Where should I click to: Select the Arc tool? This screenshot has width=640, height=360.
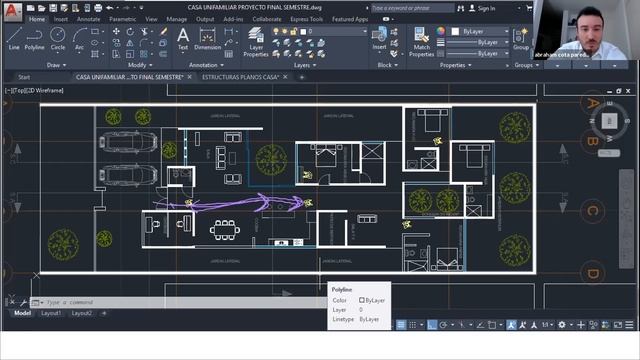coord(79,38)
